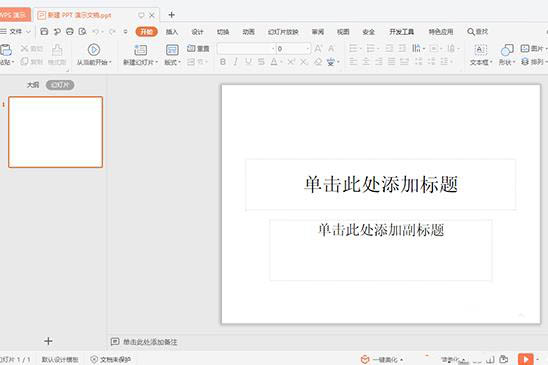Toggle subscript formatting
Image resolution: width=548 pixels, height=365 pixels.
[304, 62]
